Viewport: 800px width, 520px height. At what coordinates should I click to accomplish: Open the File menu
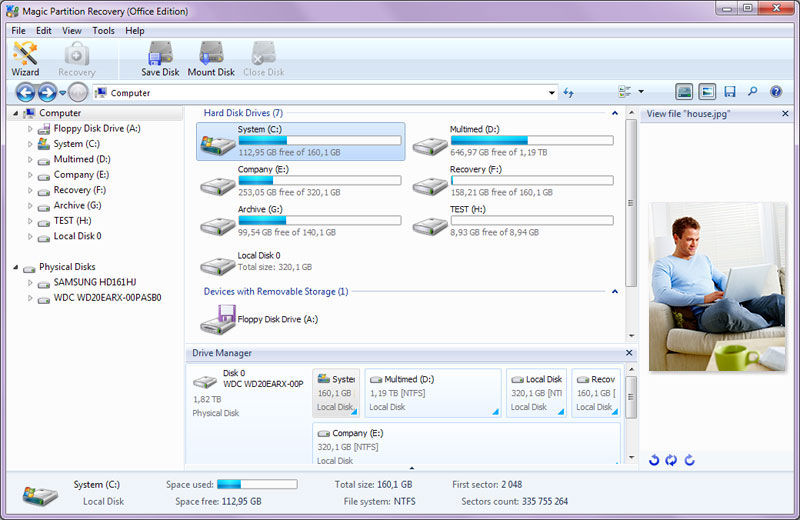(18, 31)
